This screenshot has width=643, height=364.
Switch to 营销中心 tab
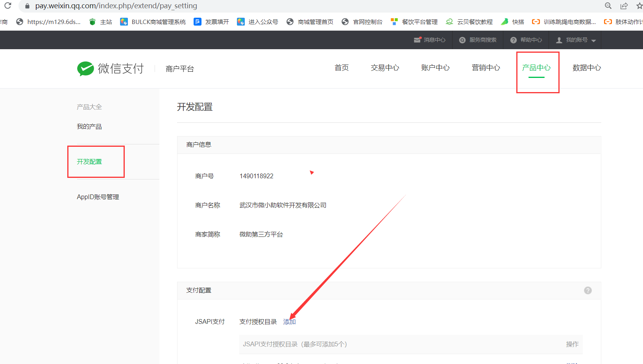(486, 68)
